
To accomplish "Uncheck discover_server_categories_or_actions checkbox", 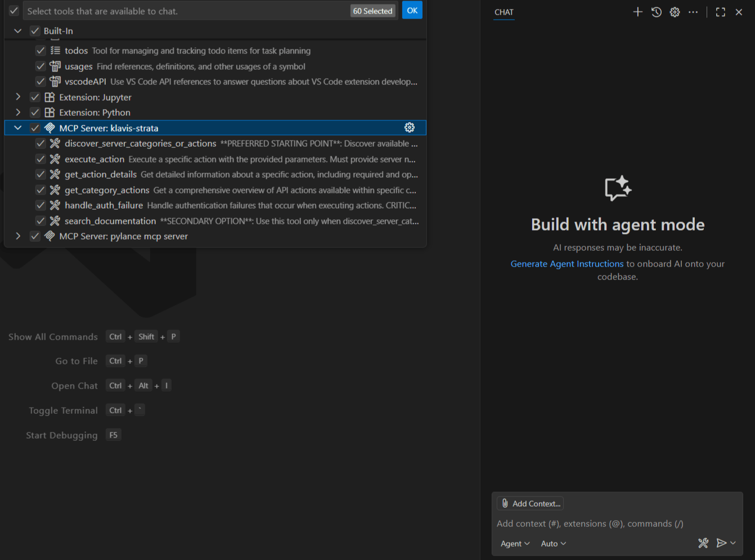I will [x=41, y=143].
